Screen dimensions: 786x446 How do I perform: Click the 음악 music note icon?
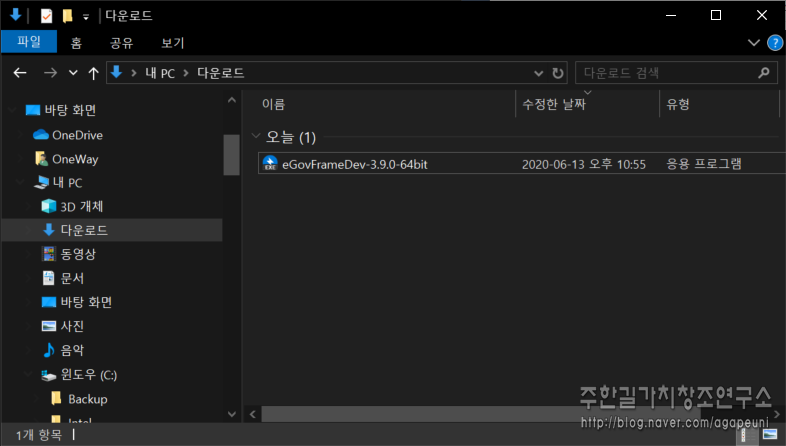[49, 350]
